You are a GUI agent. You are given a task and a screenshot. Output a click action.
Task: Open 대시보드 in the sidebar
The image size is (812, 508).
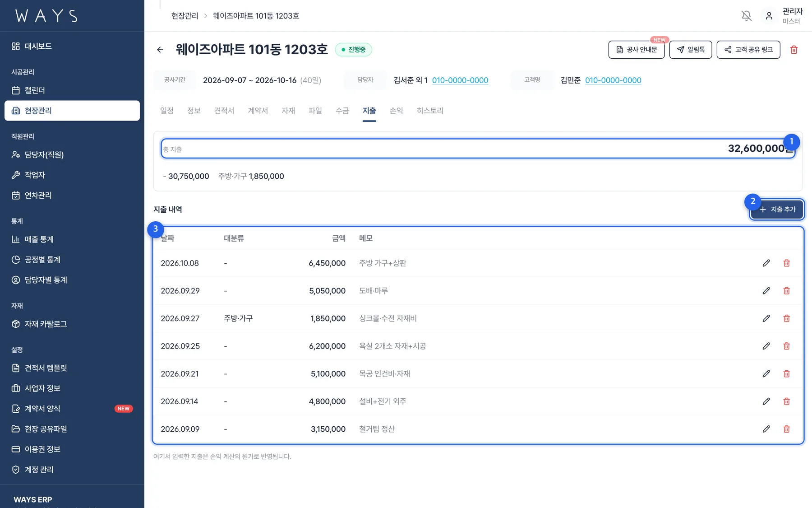(72, 46)
